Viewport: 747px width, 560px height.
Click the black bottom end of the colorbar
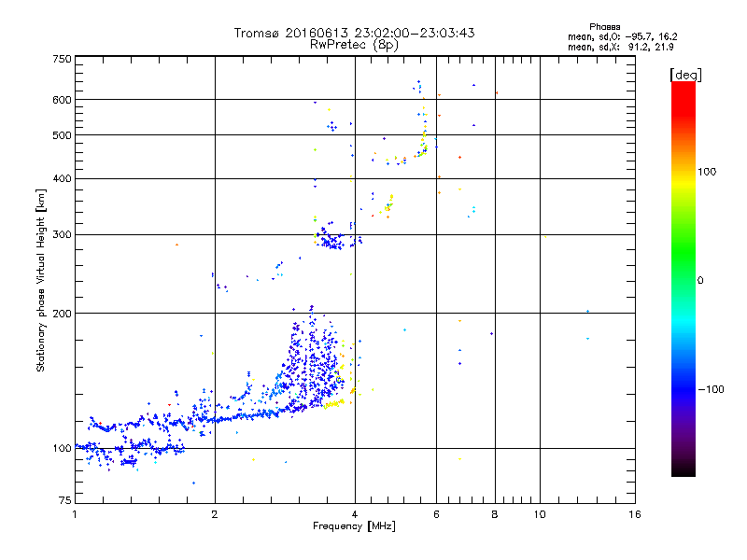point(684,469)
